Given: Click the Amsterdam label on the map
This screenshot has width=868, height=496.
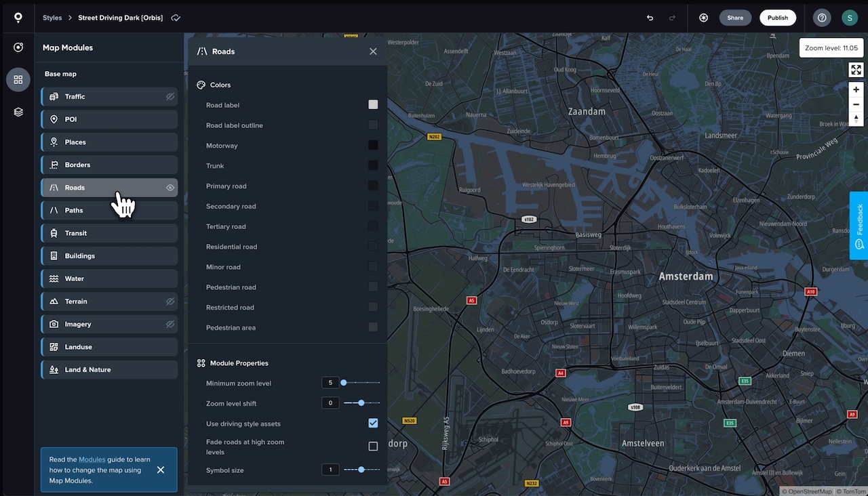Looking at the screenshot, I should [x=686, y=276].
